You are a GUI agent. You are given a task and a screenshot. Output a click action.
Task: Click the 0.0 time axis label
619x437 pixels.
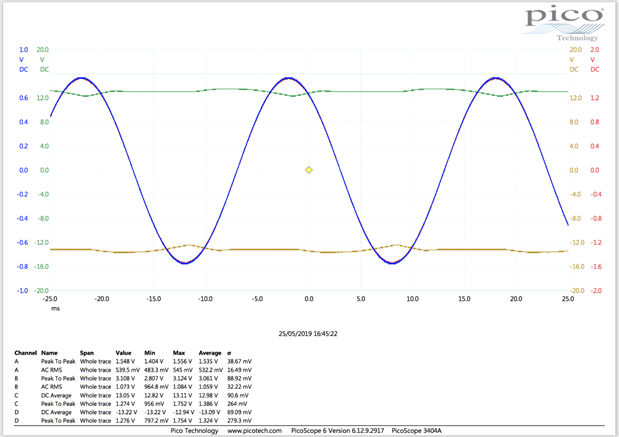tap(308, 298)
